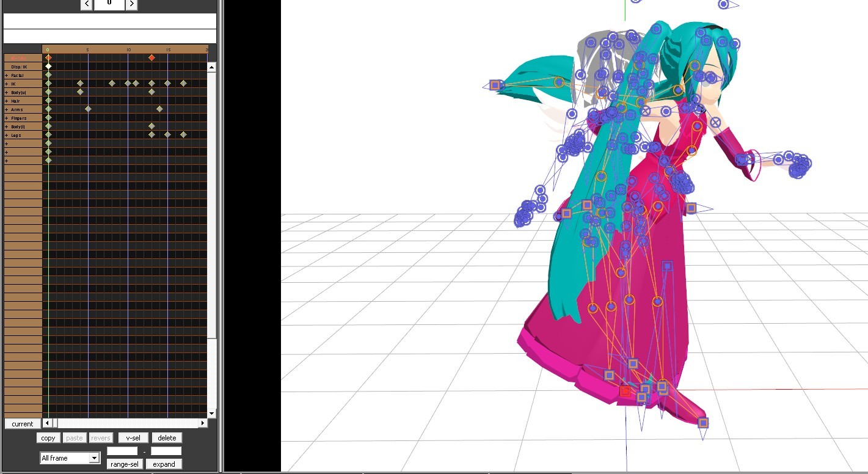Advance to next frame with right arrow

click(131, 4)
